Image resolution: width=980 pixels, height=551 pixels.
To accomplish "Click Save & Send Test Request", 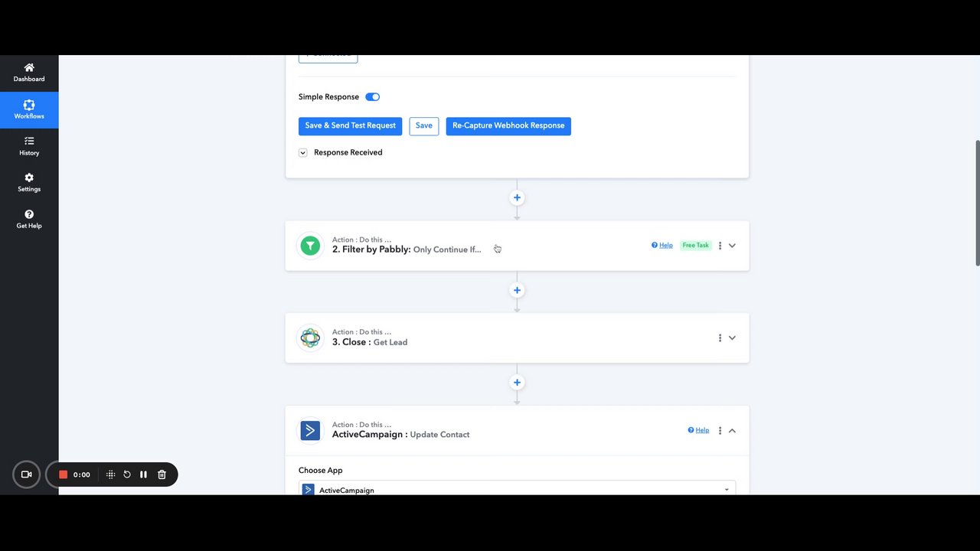I will [350, 126].
